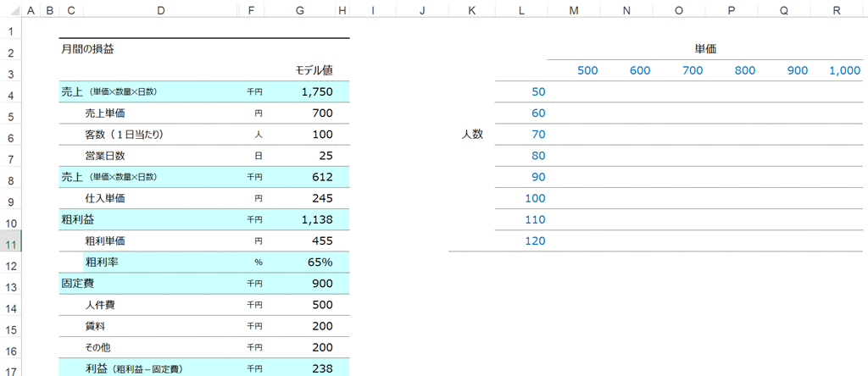This screenshot has height=376, width=868.
Task: Select the 人件費 value 500
Action: click(x=299, y=305)
